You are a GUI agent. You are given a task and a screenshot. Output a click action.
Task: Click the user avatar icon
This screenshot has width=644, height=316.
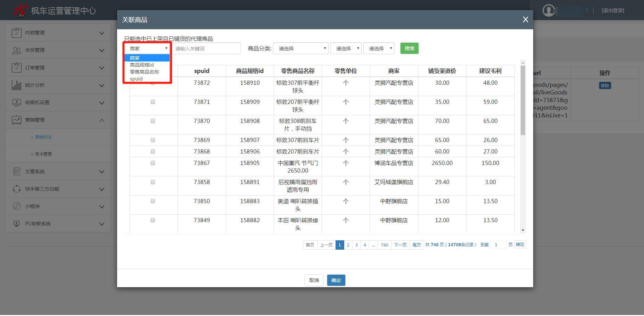[548, 10]
